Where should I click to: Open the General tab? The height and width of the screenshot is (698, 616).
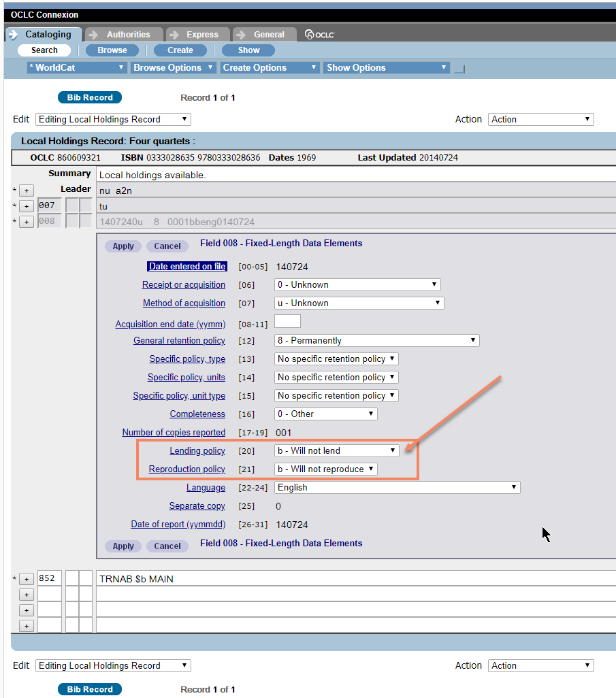pos(265,34)
